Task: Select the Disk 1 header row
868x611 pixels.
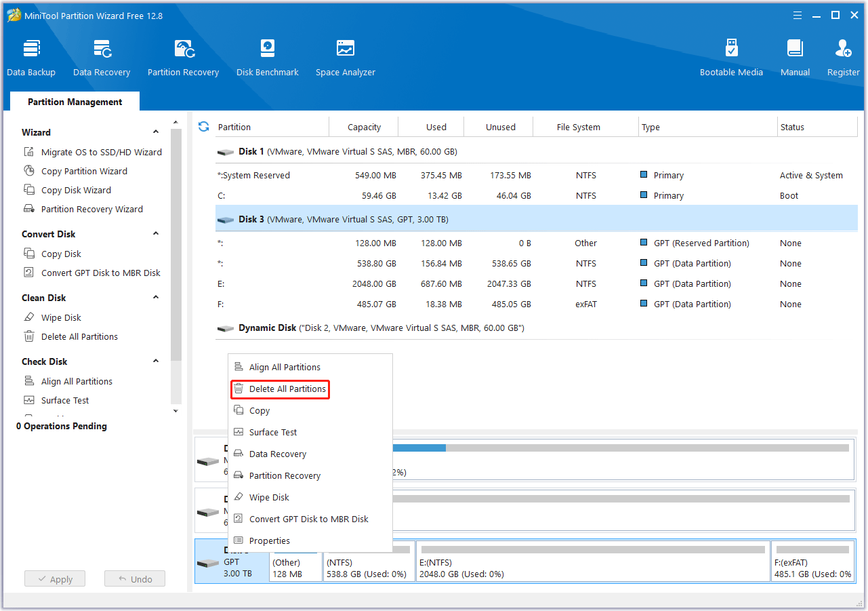Action: click(536, 152)
